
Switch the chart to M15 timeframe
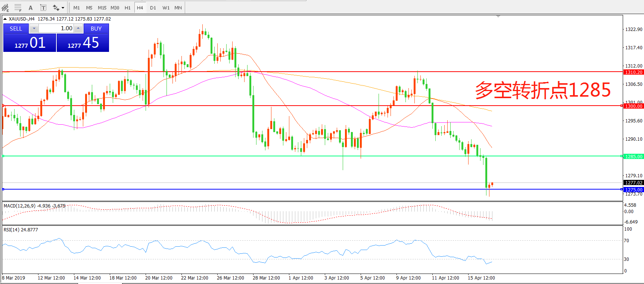coord(102,7)
